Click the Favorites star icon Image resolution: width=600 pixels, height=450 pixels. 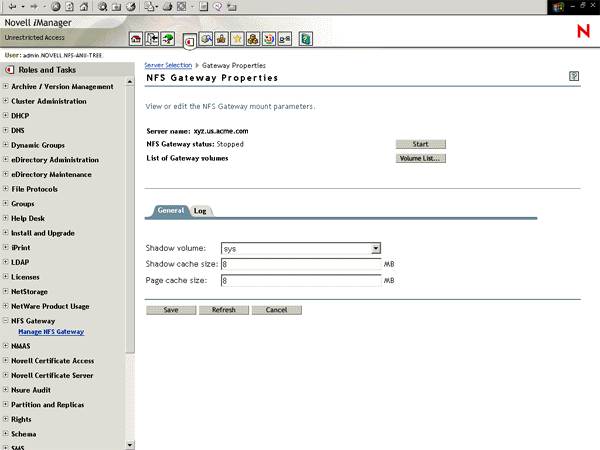click(237, 39)
